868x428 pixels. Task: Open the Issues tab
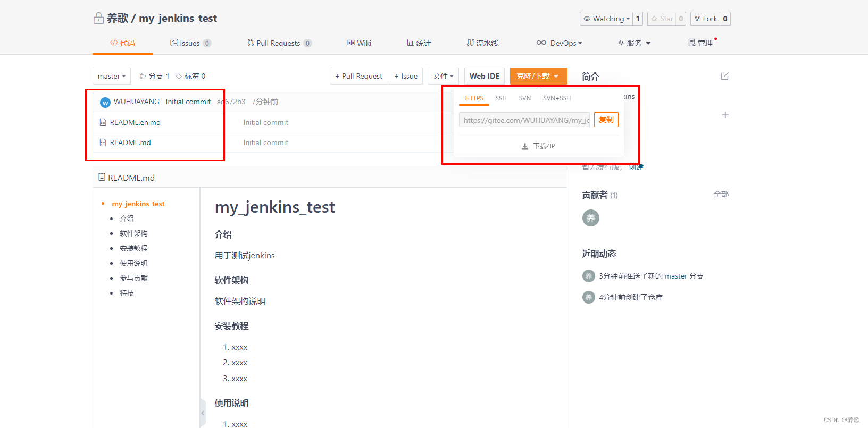pos(190,43)
